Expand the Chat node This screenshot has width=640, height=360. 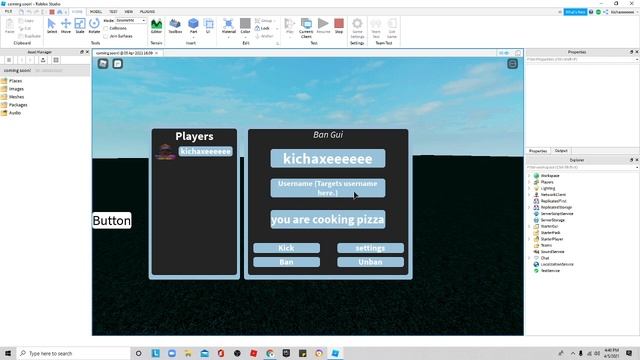[x=529, y=258]
